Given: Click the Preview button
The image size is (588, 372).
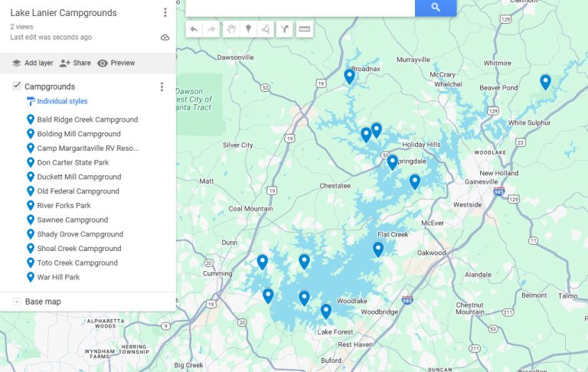Looking at the screenshot, I should (116, 63).
